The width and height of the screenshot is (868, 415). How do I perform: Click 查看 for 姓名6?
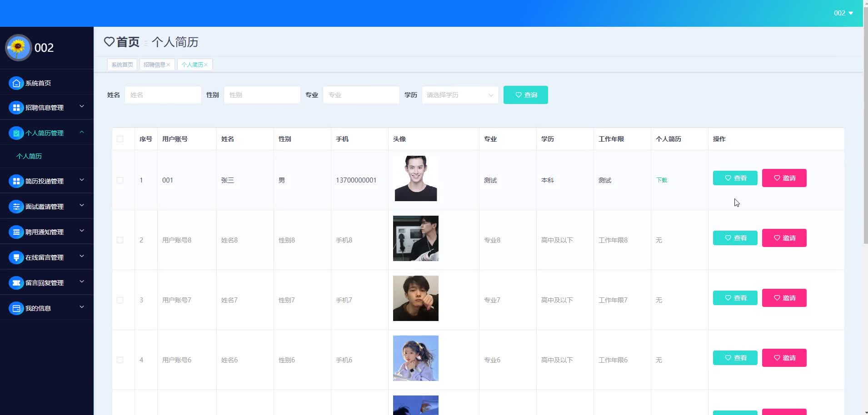click(735, 358)
